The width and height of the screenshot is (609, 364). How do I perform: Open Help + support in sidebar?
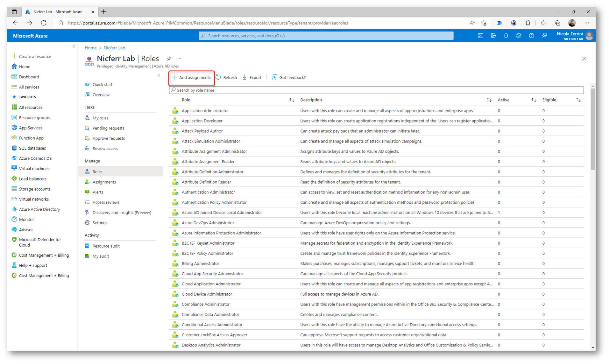(x=33, y=265)
